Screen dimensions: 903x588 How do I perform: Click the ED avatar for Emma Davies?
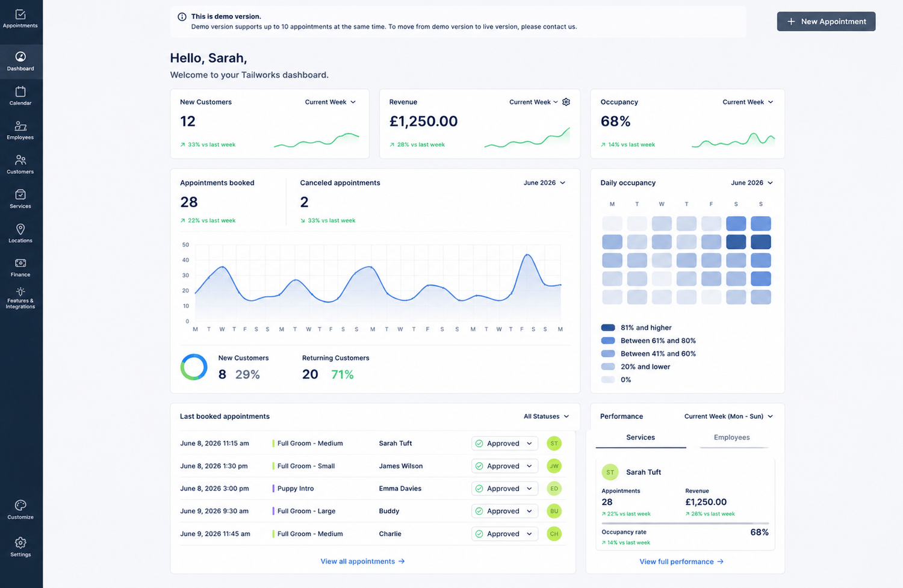point(554,489)
